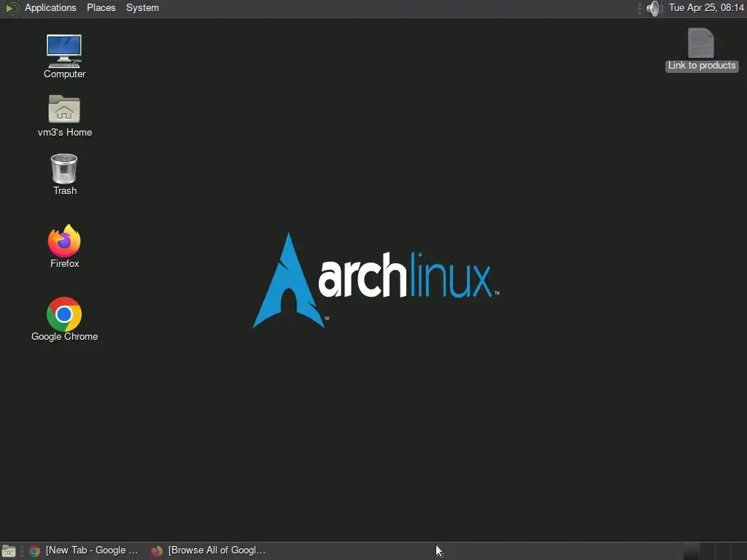The height and width of the screenshot is (560, 747).
Task: Open the Applications menu
Action: pyautogui.click(x=50, y=7)
